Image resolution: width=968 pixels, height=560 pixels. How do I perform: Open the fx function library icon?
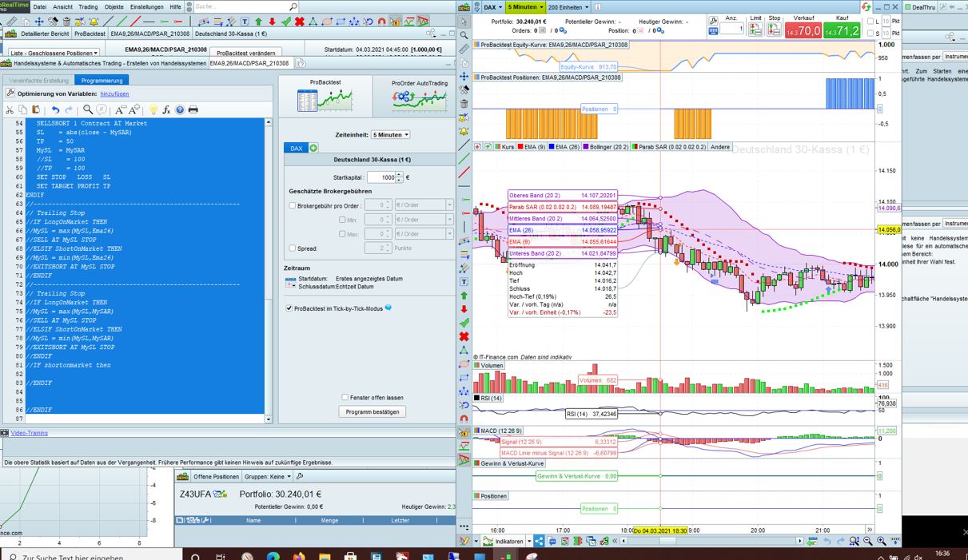[x=166, y=109]
